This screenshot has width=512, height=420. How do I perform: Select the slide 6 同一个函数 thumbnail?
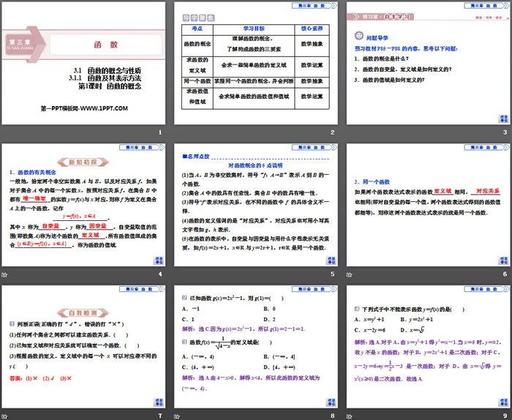pos(428,205)
